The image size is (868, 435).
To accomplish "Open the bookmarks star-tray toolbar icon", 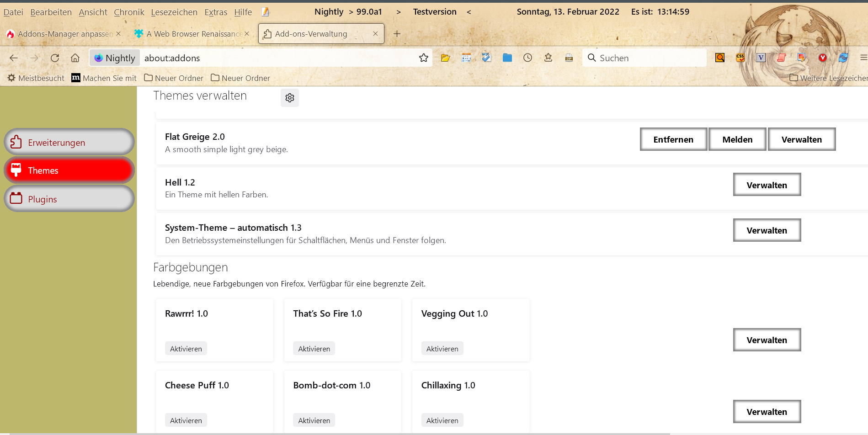I will coord(548,58).
